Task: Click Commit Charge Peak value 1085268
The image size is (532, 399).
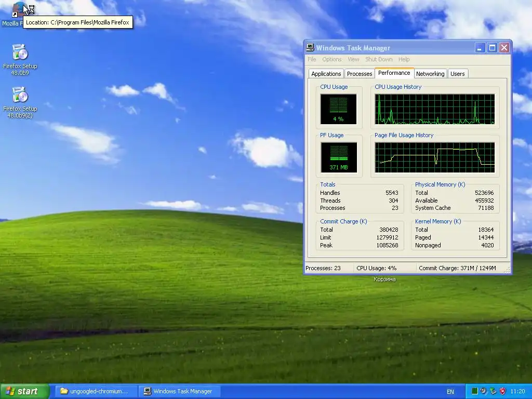Action: [387, 245]
